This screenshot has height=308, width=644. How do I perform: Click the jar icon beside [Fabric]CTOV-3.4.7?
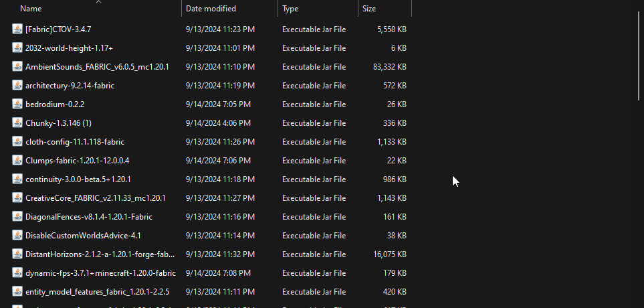(17, 29)
